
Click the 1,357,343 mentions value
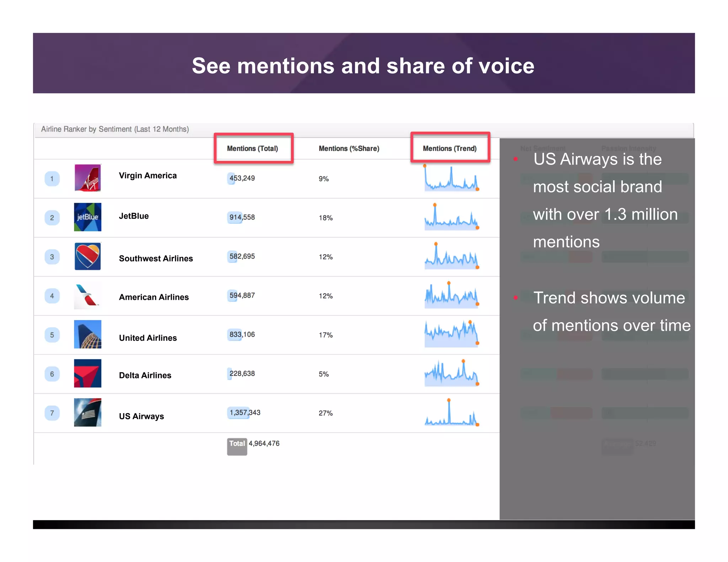point(245,412)
